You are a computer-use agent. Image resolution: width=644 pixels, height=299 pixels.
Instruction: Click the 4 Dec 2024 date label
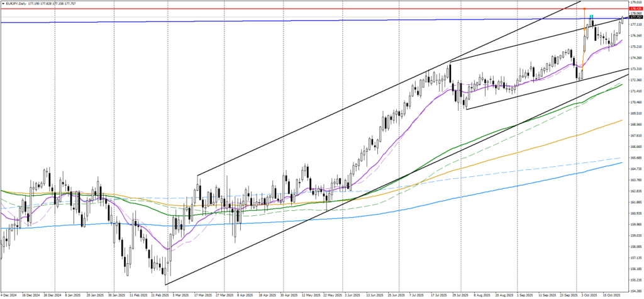pos(9,295)
